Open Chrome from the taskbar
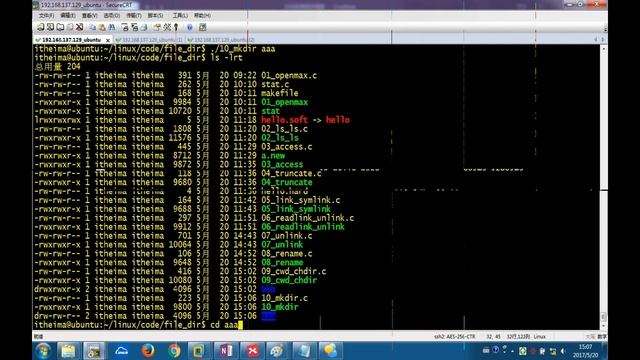This screenshot has height=360, width=640. [174, 351]
